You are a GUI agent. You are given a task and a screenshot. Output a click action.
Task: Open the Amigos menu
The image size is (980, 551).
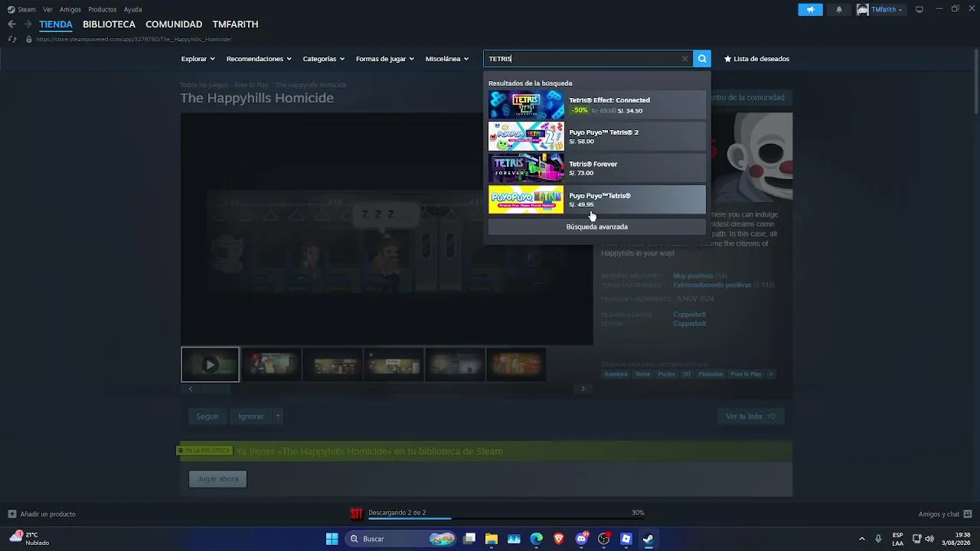coord(70,9)
